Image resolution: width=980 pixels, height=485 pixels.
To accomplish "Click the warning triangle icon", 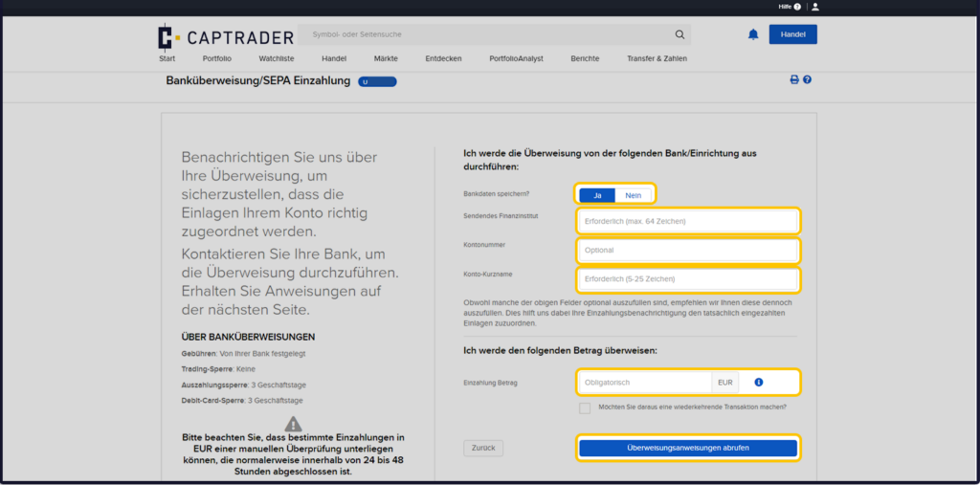I will click(x=293, y=424).
